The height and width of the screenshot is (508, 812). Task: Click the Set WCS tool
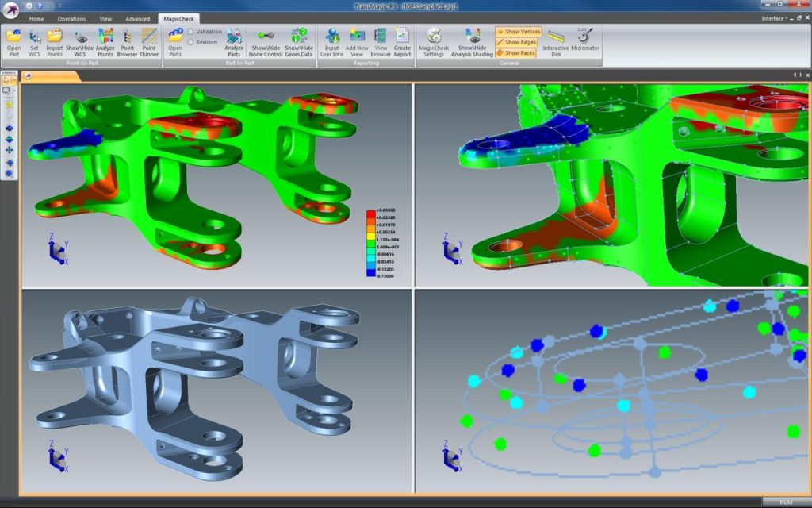click(x=36, y=37)
